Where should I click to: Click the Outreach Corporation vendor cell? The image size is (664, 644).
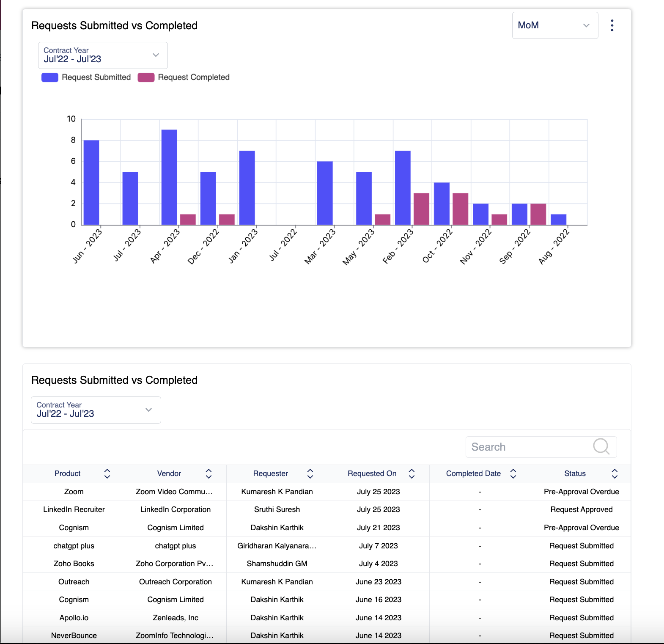pos(176,582)
